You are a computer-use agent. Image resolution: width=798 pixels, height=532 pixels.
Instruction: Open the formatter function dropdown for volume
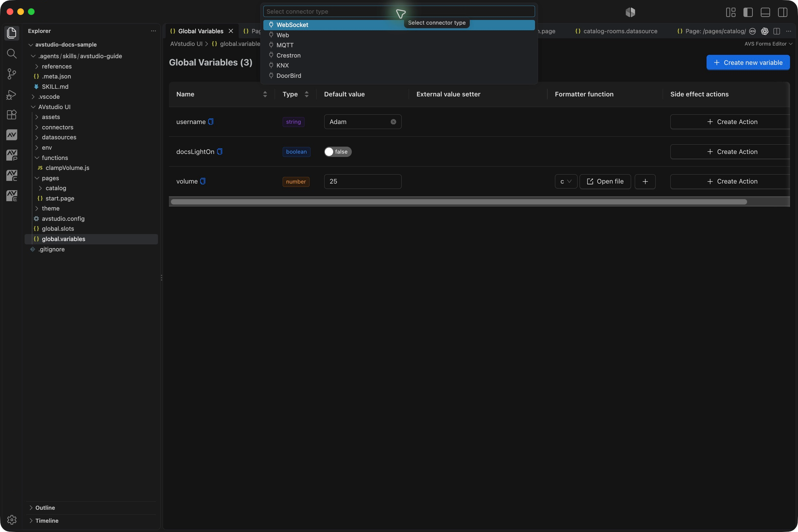tap(566, 182)
